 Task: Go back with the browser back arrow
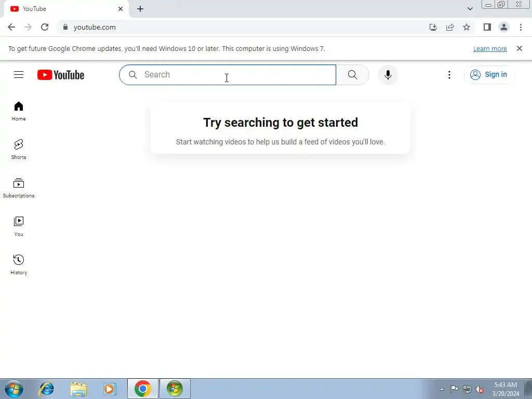coord(11,27)
